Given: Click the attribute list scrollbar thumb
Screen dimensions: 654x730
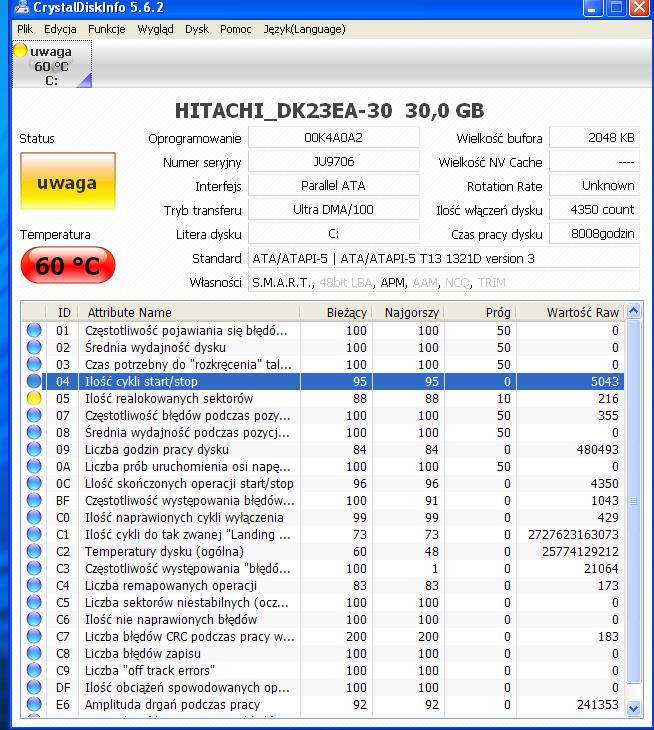Looking at the screenshot, I should click(633, 501).
